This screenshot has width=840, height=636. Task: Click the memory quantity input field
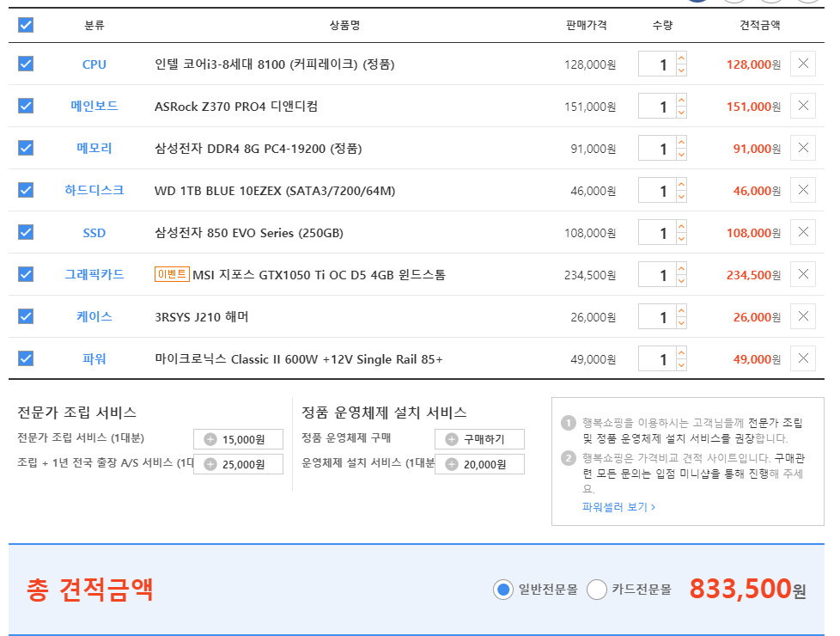click(657, 149)
